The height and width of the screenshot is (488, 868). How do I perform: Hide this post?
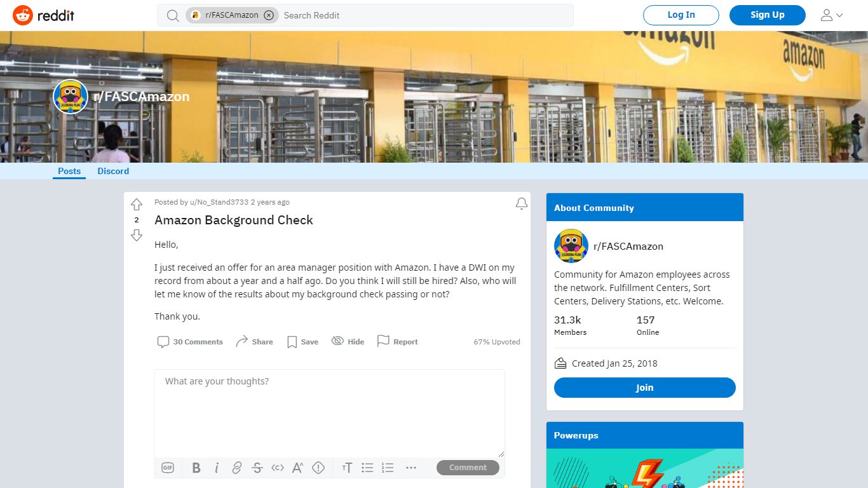pyautogui.click(x=348, y=342)
